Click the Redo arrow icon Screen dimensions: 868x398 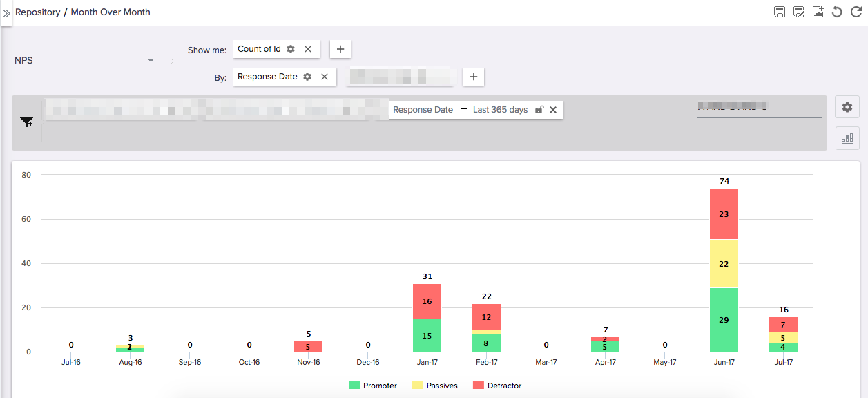(x=856, y=12)
